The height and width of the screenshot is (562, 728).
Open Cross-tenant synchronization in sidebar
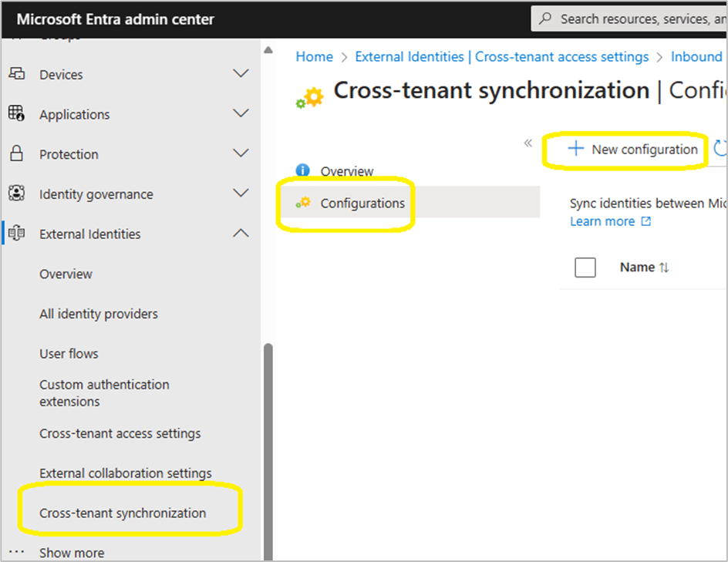coord(123,513)
